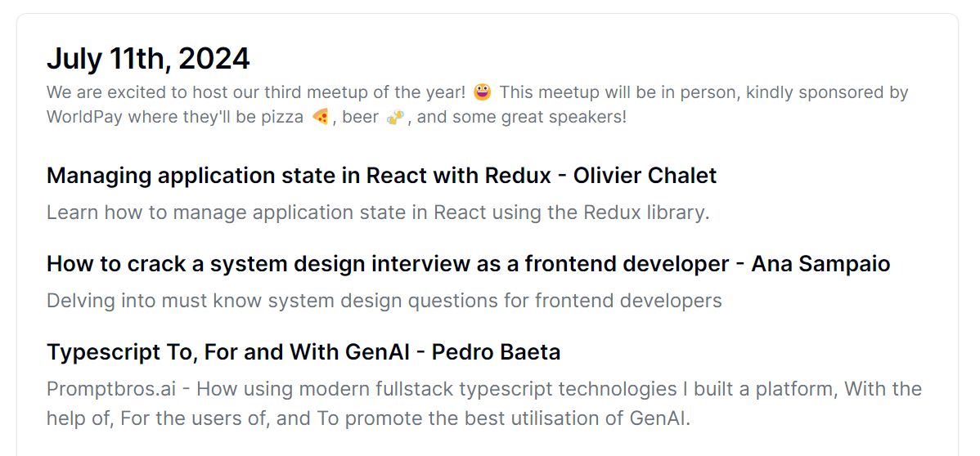980x456 pixels.
Task: Click the third meetup intro sentence
Action: pos(256,92)
